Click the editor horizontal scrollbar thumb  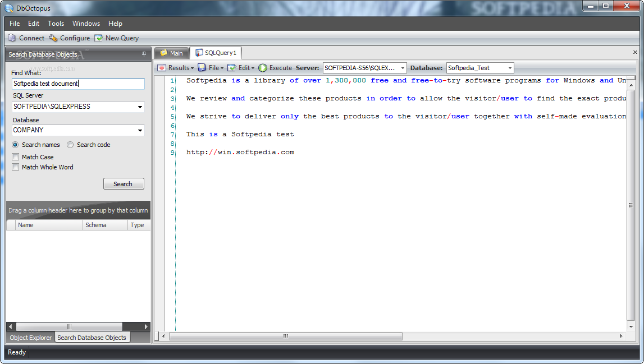click(285, 336)
